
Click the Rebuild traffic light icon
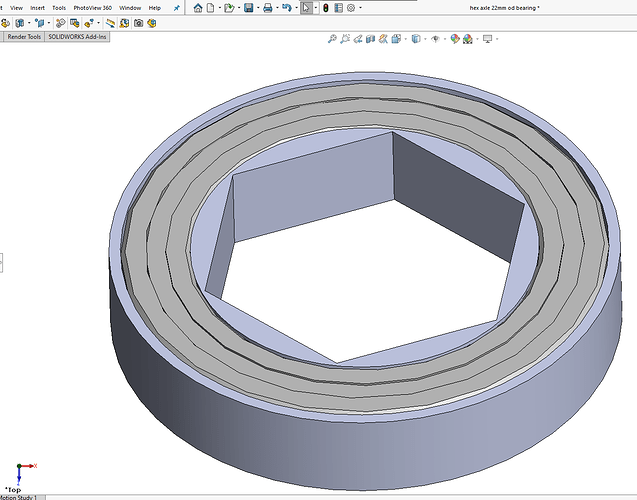tap(325, 8)
